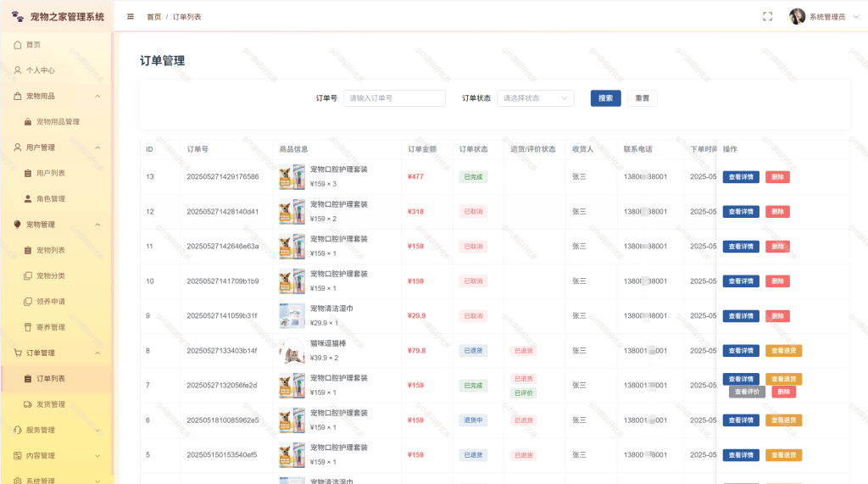Viewport: 868px width, 484px height.
Task: Click the icon beside 用户列表
Action: click(28, 173)
